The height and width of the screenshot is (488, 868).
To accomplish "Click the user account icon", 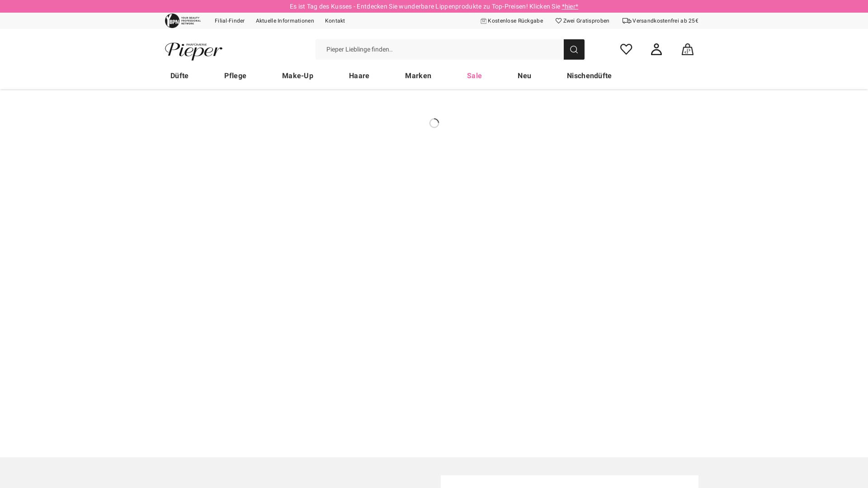I will 656,49.
